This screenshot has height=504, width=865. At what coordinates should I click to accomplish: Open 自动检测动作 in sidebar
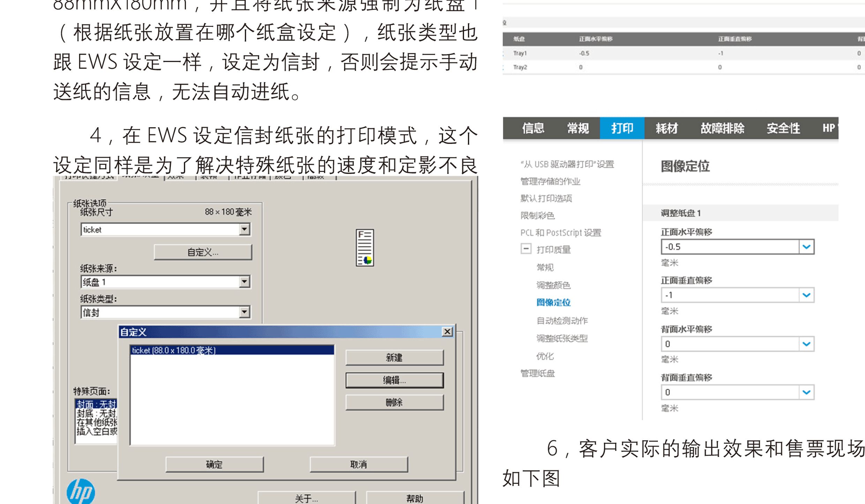click(562, 321)
